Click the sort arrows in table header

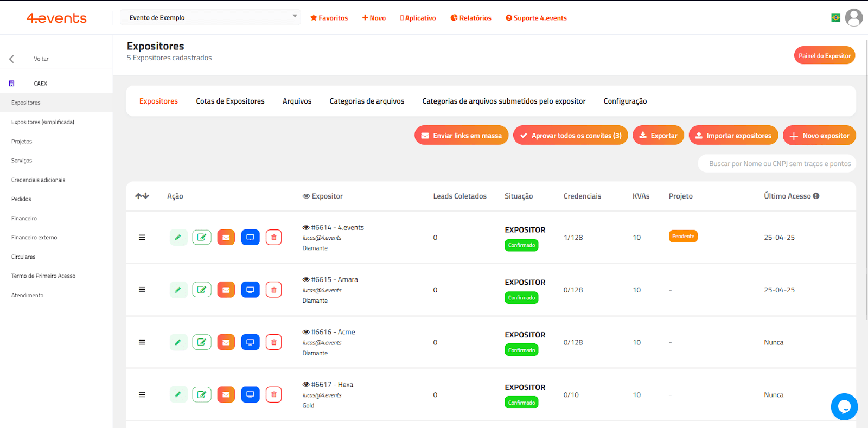coord(142,196)
